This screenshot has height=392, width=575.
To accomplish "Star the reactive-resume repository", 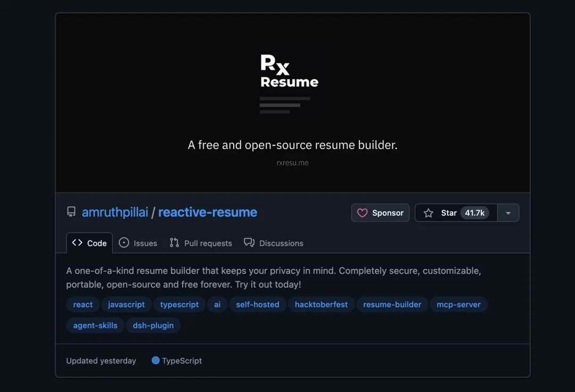I will (456, 213).
